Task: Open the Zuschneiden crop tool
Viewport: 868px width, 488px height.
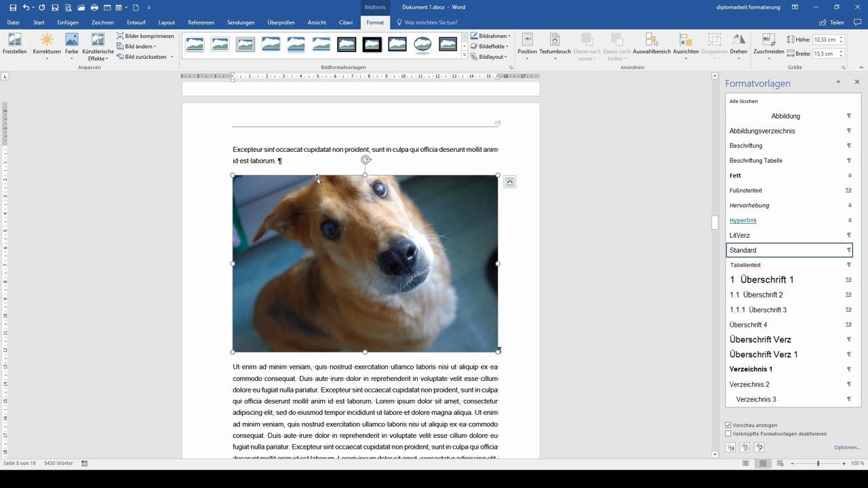Action: [x=768, y=40]
